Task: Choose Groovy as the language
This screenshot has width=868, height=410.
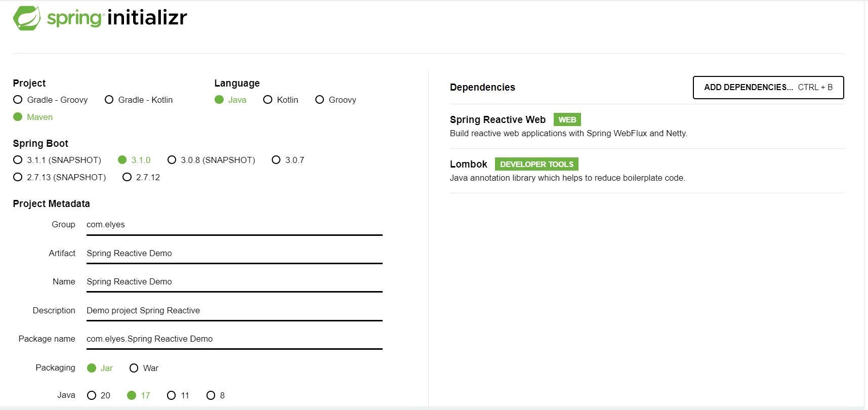Action: click(x=336, y=100)
